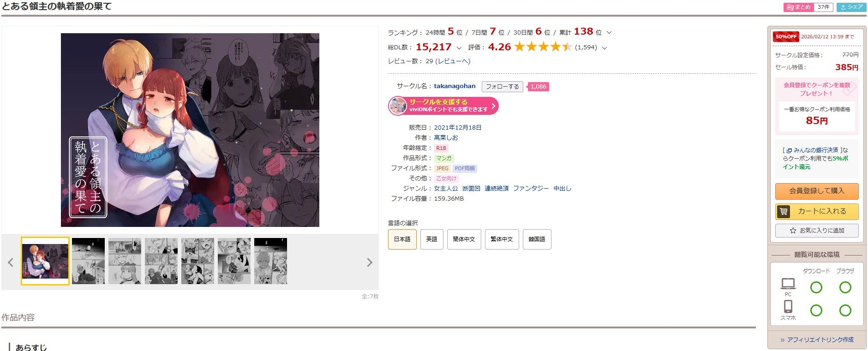868x351 pixels.
Task: Click the shopping cart icon
Action: point(784,212)
